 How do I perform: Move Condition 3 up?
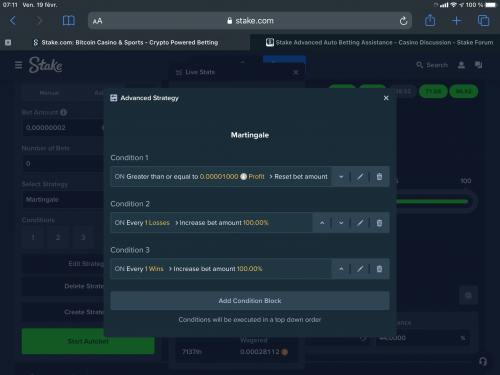[x=341, y=269]
